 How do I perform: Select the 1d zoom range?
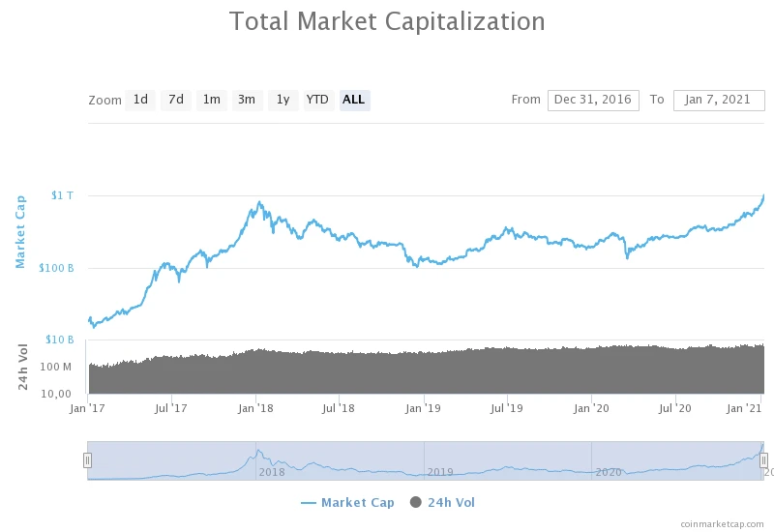[140, 100]
